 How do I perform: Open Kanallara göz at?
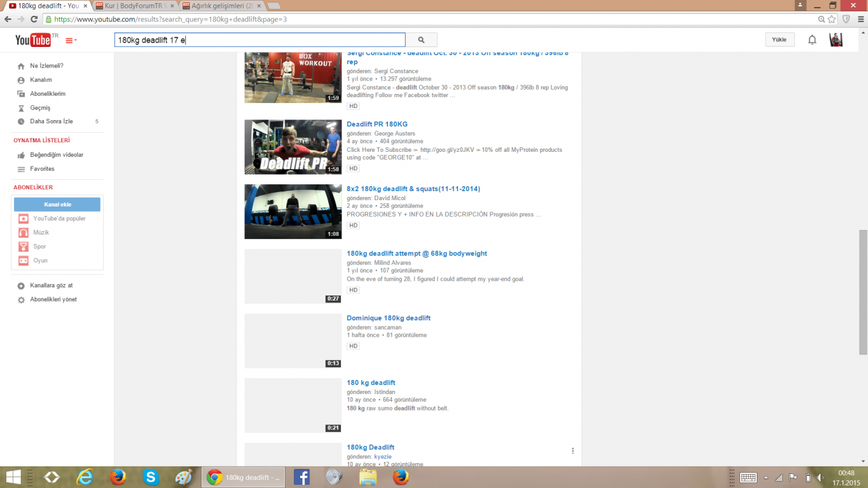click(52, 286)
